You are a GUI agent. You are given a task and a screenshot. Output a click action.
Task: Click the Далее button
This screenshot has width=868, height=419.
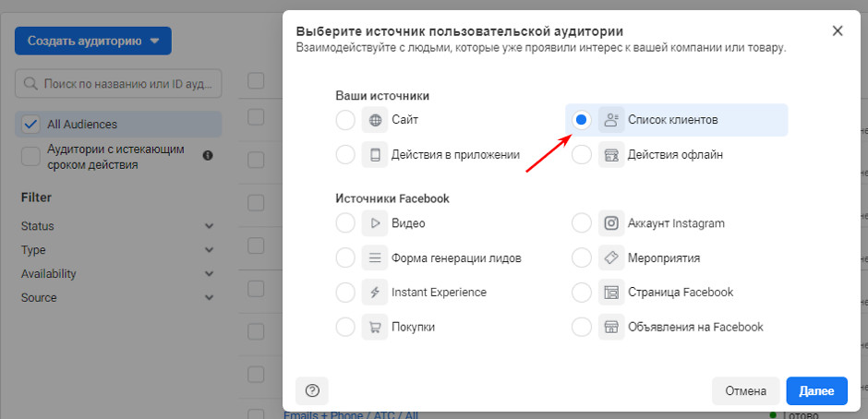[816, 391]
